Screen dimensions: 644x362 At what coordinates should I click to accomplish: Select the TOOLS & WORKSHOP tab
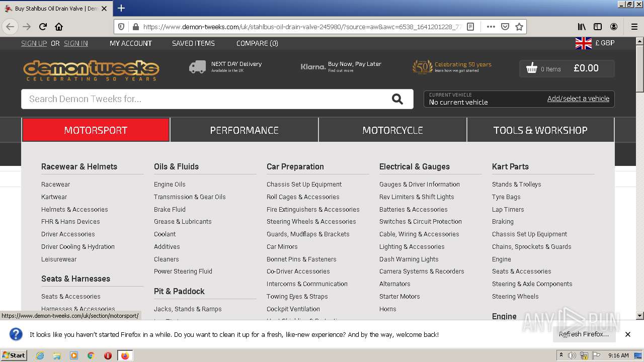coord(540,130)
